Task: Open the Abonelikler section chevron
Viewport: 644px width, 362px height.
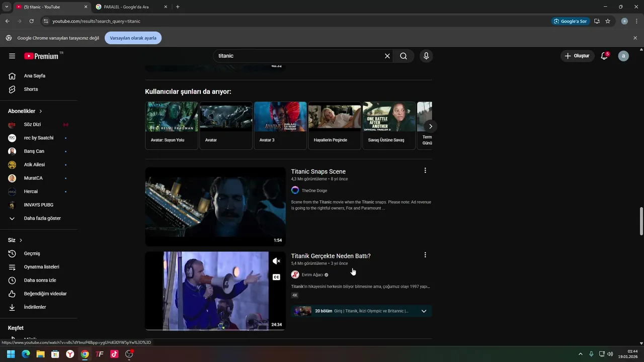Action: (x=40, y=111)
